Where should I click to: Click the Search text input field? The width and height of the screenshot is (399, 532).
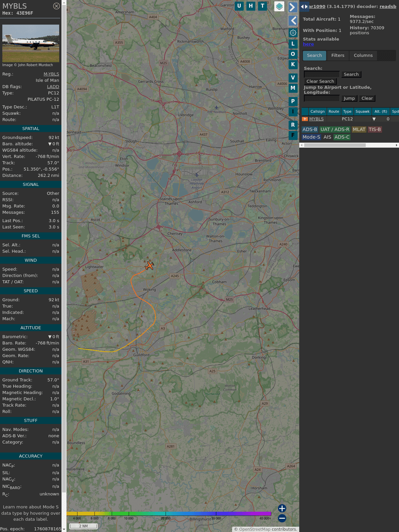322,74
